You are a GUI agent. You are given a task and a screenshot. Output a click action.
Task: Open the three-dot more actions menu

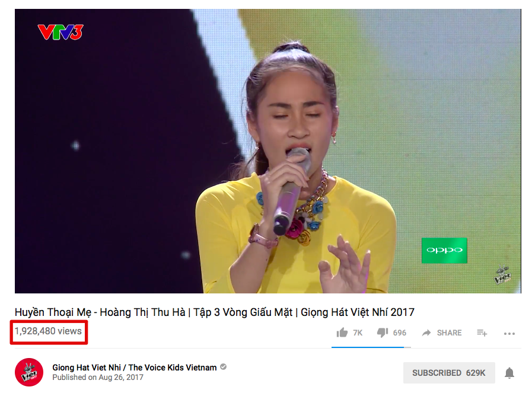[509, 334]
